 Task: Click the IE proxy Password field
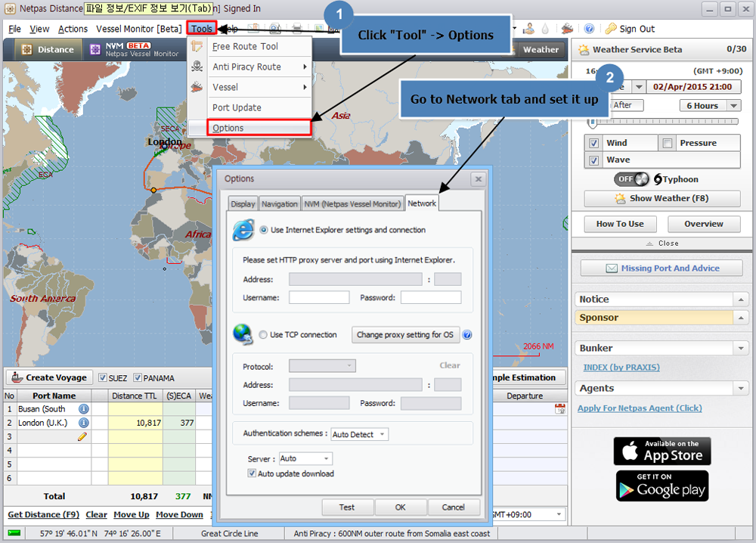[x=431, y=297]
